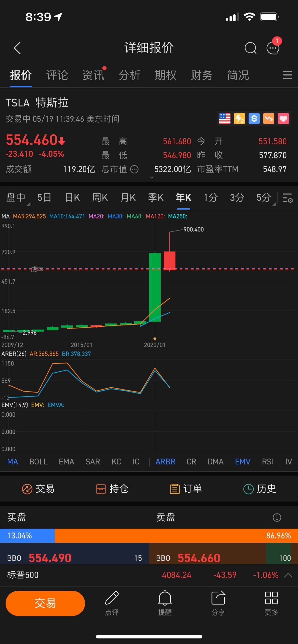Screen dimensions: 298x644
Task: Open the 5分 minute-interval dropdown
Action: tap(266, 198)
